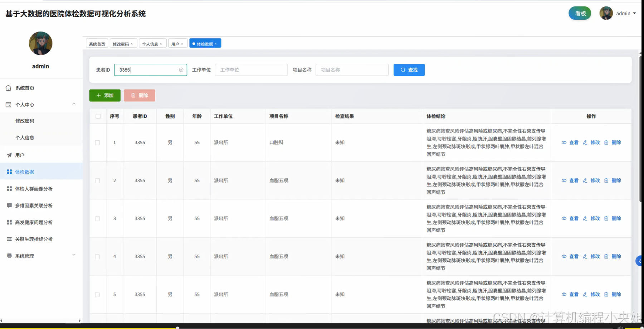Viewport: 644px width, 329px height.
Task: Clear the 患者ID input with the clear icon
Action: (181, 70)
